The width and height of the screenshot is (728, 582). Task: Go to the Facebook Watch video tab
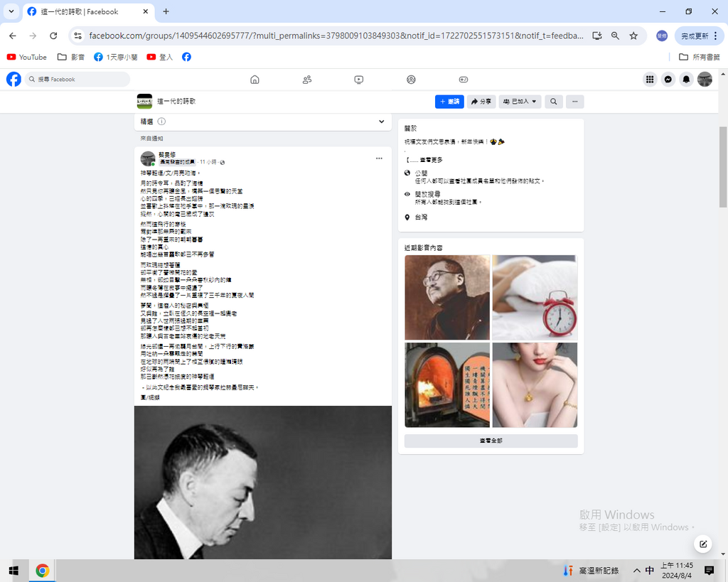[x=359, y=80]
